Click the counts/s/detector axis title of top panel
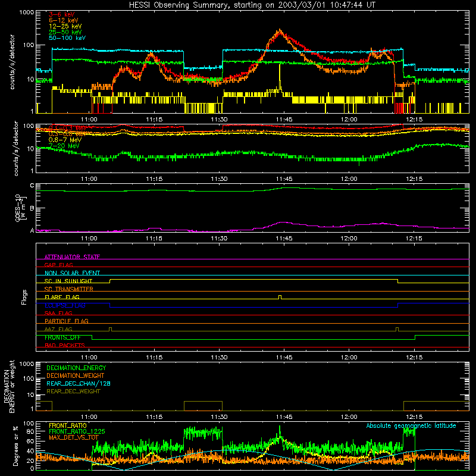476x476 pixels. (x=12, y=62)
